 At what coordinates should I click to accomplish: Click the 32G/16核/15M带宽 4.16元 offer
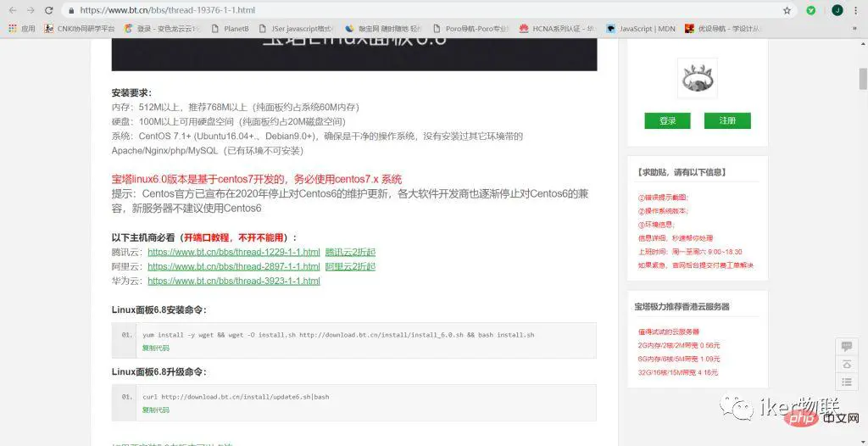click(x=677, y=372)
